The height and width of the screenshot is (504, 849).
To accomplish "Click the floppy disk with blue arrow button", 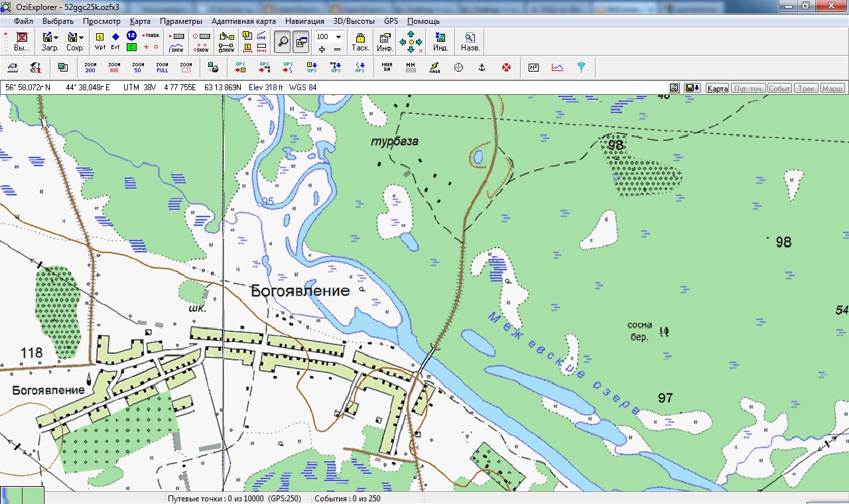I will 692,88.
